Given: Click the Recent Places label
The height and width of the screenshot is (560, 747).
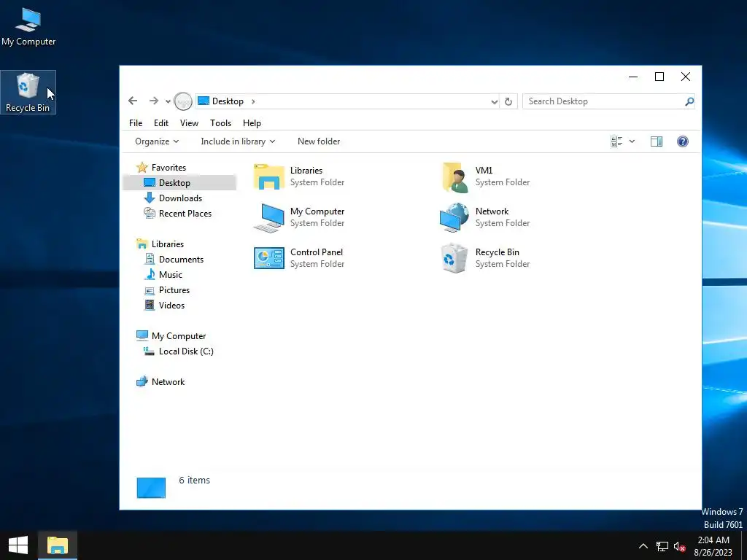Looking at the screenshot, I should pyautogui.click(x=185, y=214).
